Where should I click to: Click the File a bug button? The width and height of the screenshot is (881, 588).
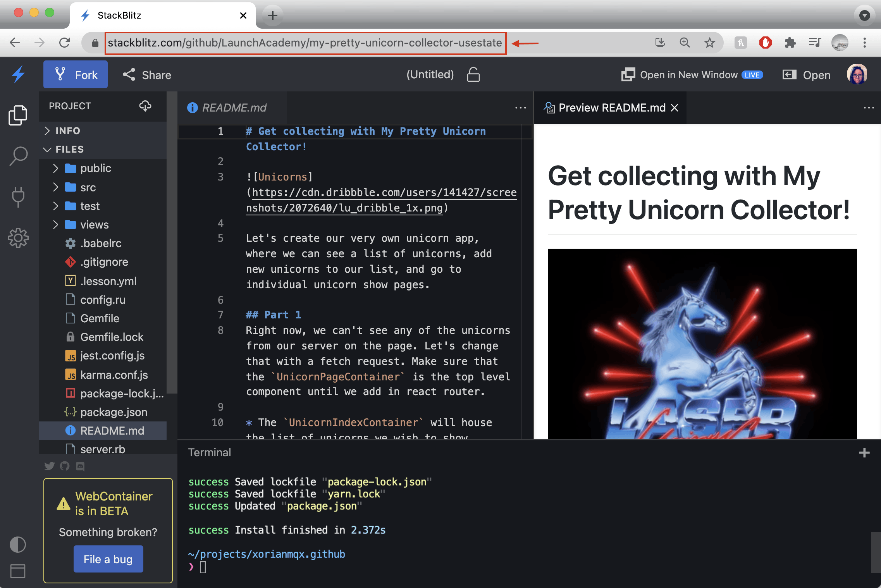[x=108, y=559]
